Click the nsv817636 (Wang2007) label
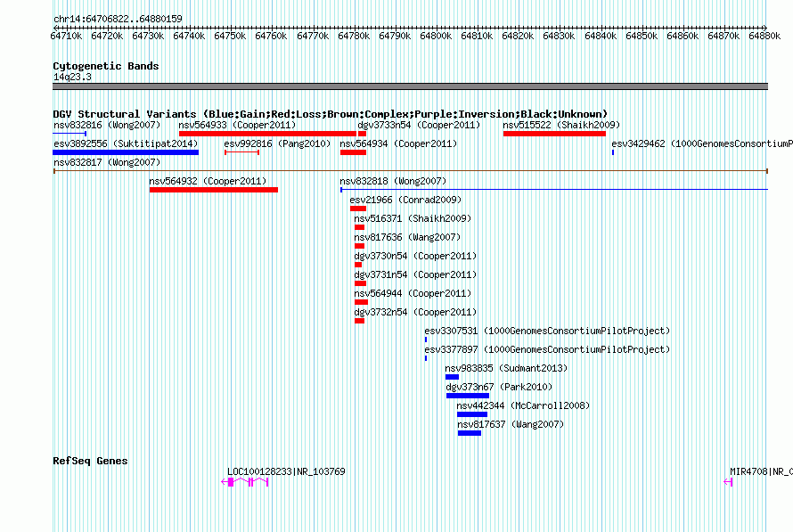Viewport: 793px width, 532px height. pyautogui.click(x=407, y=237)
